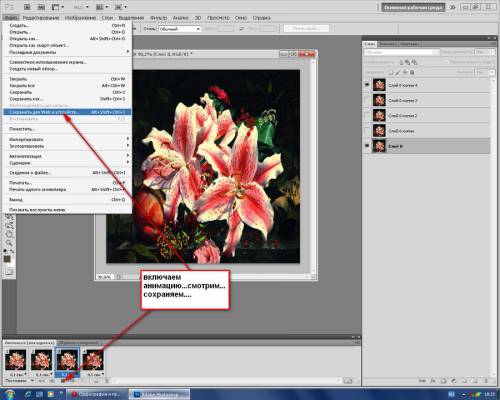Screen dimensions: 500x400
Task: Launch Bridge from the application bar
Action: [x=27, y=7]
